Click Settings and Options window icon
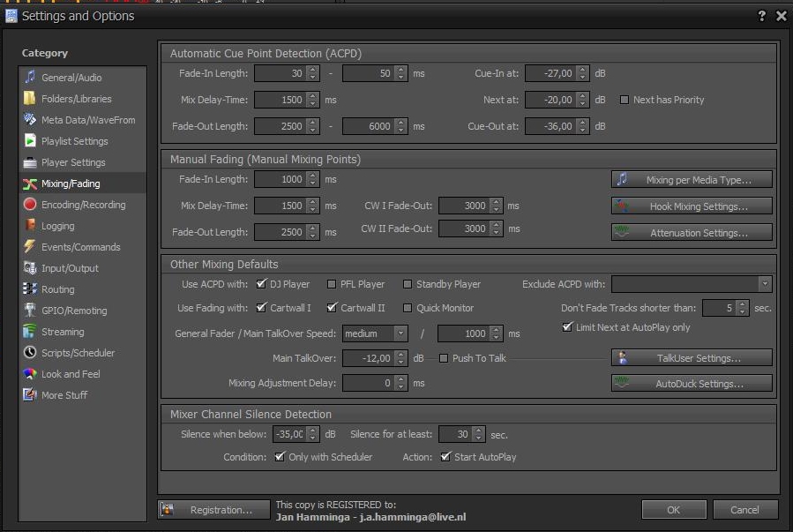Screen dimensions: 793x532 pos(11,16)
